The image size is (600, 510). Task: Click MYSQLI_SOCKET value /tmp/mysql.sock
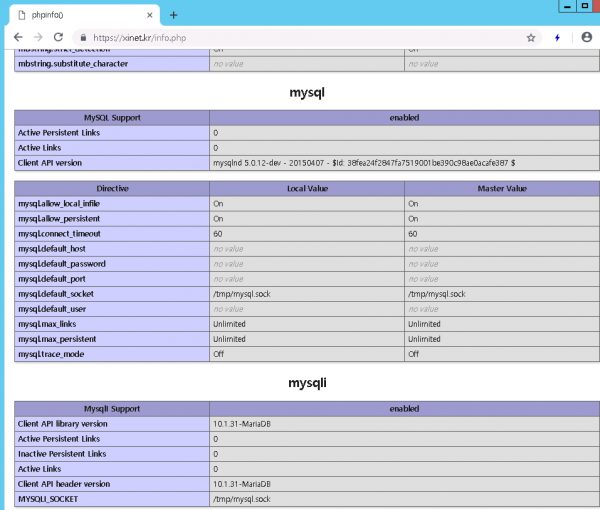tap(242, 499)
